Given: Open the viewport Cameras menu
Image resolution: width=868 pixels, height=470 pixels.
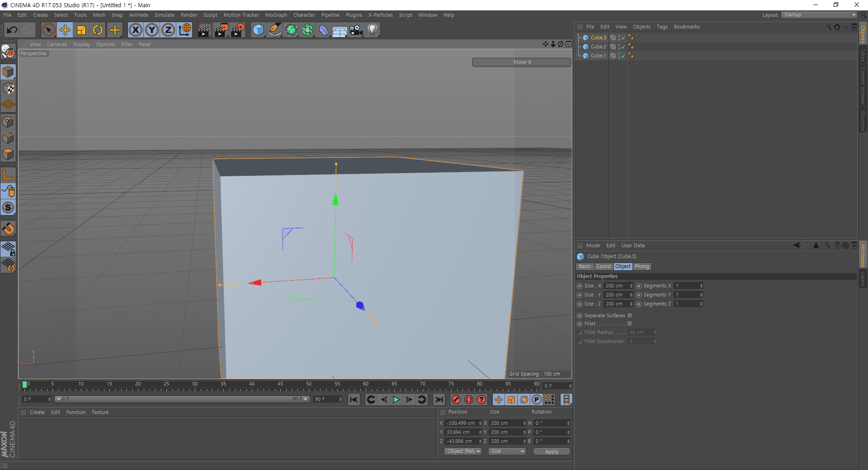Looking at the screenshot, I should pos(57,44).
